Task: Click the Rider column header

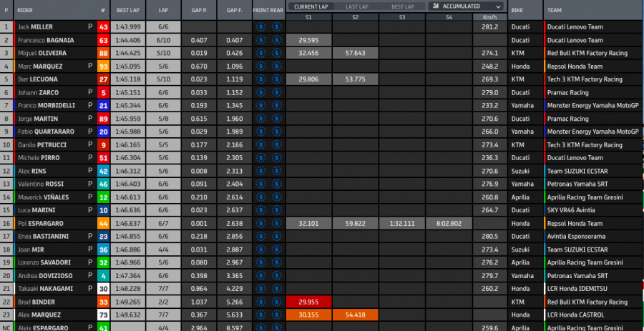Action: (26, 11)
